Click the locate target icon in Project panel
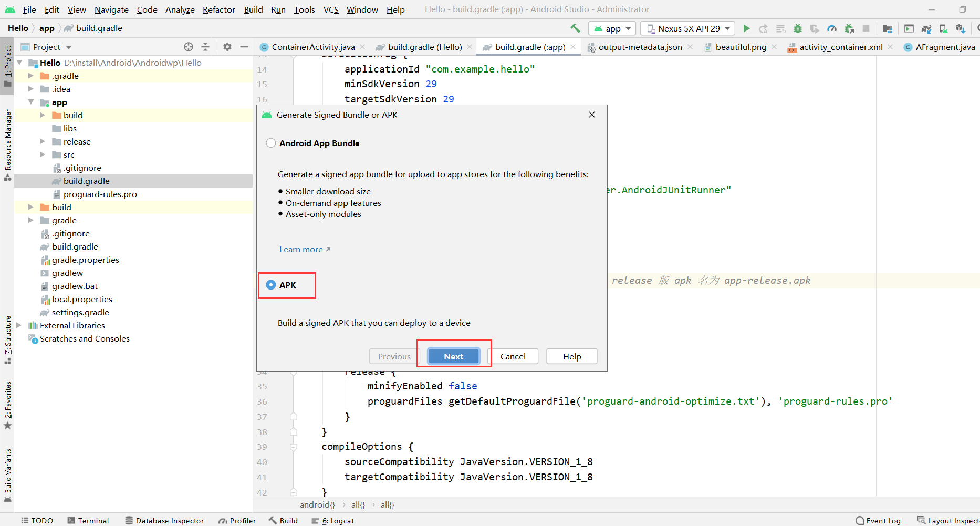The width and height of the screenshot is (980, 526). click(189, 47)
